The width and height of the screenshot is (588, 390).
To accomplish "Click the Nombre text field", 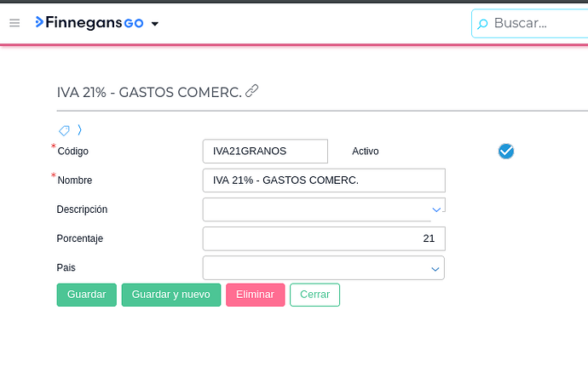I will pos(324,181).
